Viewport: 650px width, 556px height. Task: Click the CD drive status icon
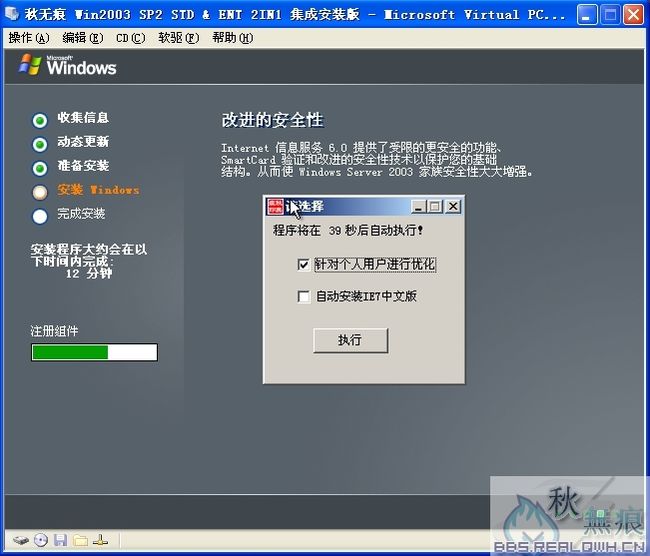coord(41,540)
